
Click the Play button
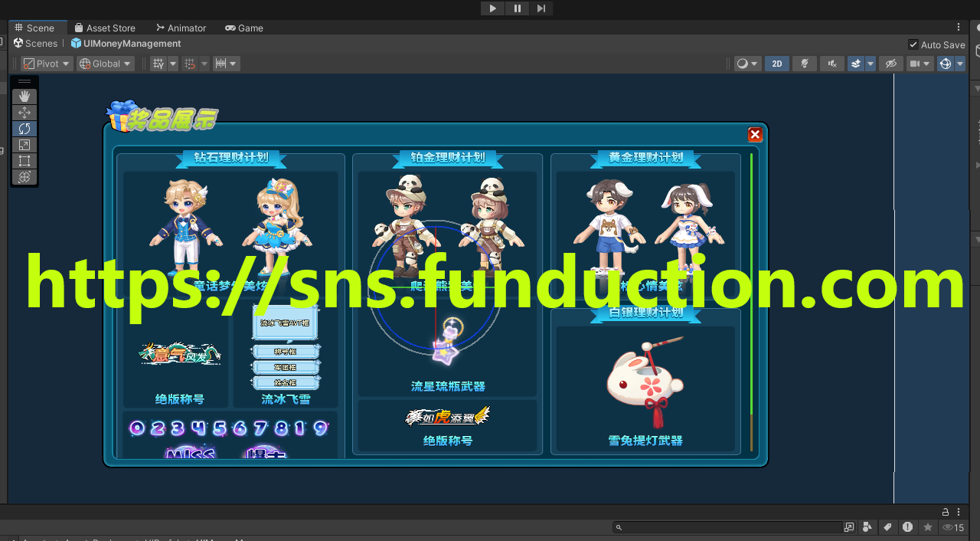coord(492,8)
